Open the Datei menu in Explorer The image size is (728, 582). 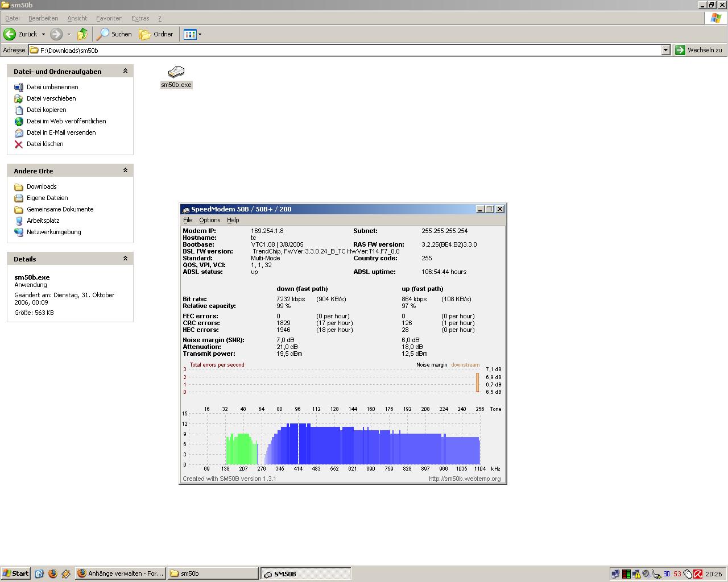click(12, 18)
